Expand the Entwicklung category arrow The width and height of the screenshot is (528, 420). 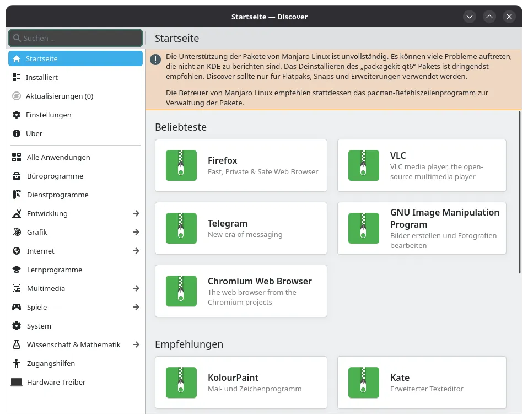tap(136, 213)
